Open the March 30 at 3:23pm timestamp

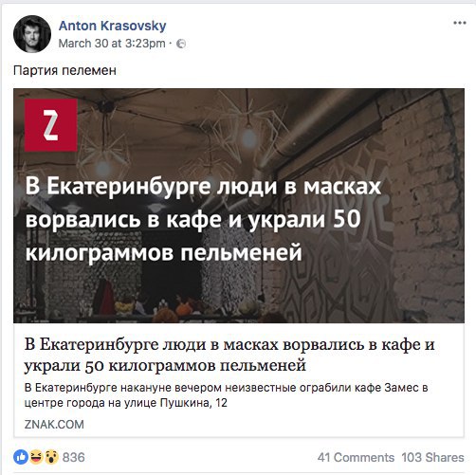coord(112,44)
